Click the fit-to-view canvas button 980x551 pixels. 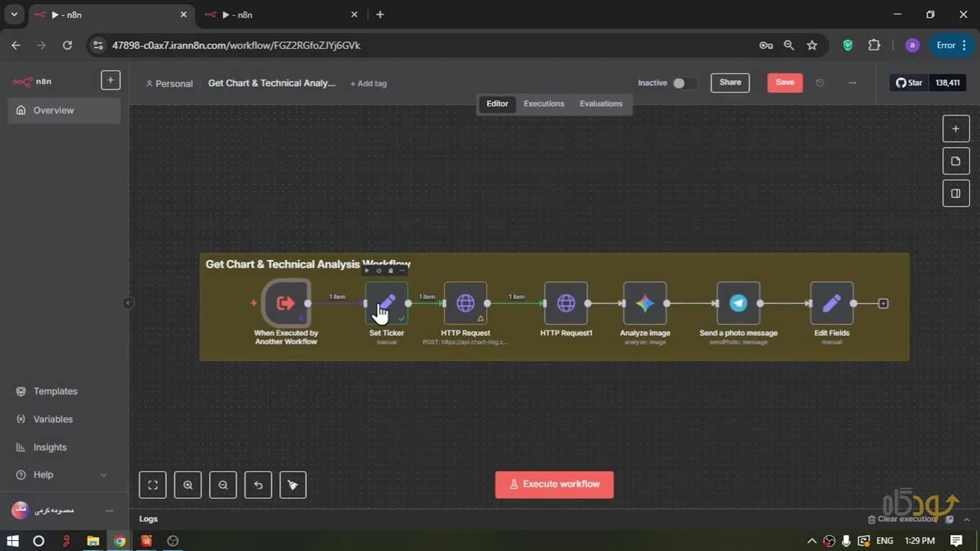tap(152, 484)
